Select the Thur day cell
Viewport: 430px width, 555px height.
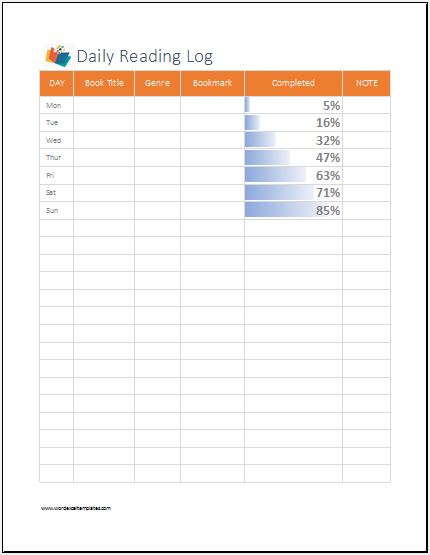57,158
